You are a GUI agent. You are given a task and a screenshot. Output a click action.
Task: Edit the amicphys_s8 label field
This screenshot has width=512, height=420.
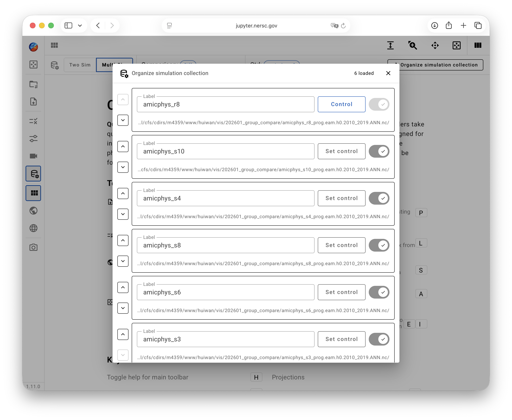(x=225, y=245)
